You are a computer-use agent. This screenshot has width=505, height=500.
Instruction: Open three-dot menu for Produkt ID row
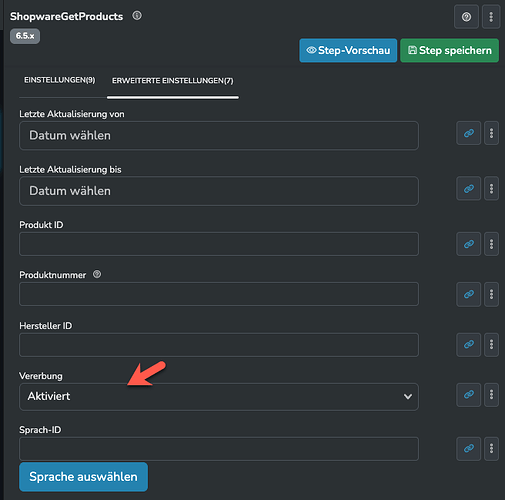(491, 244)
